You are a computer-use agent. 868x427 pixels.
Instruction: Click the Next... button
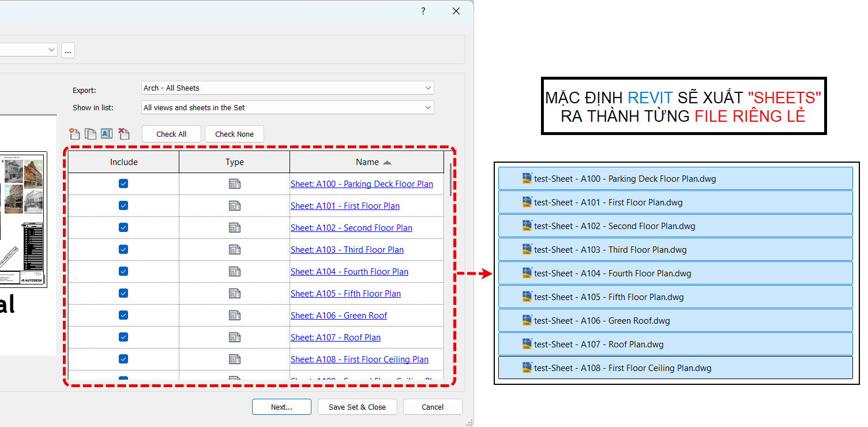281,407
